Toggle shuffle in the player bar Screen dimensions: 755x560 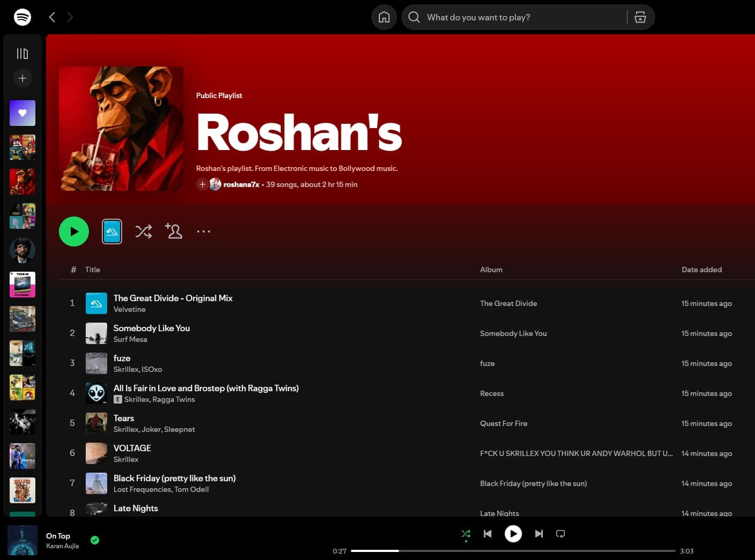coord(466,534)
